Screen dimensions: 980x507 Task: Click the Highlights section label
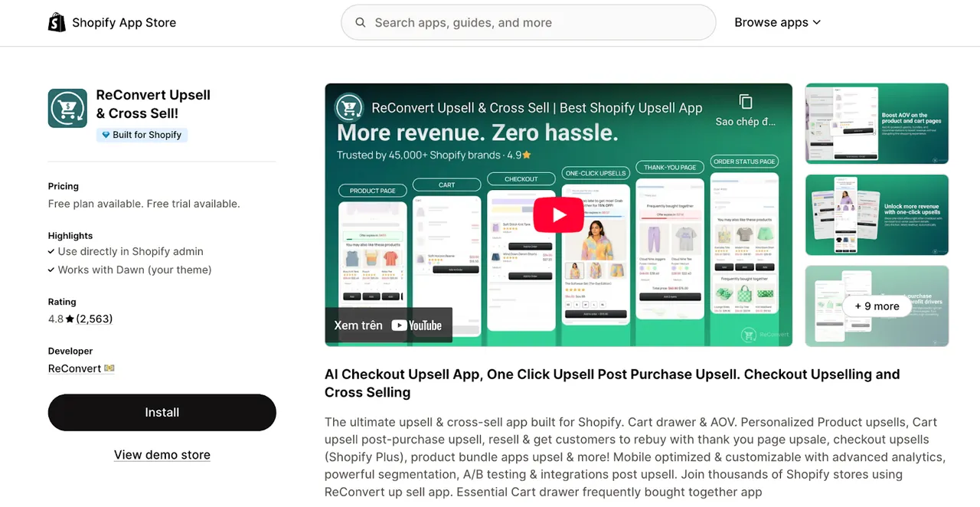click(x=70, y=236)
